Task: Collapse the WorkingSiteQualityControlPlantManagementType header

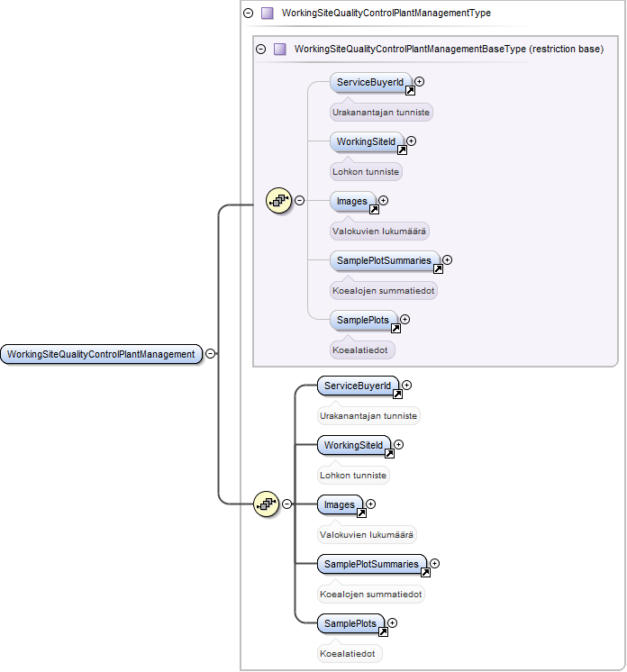Action: [248, 14]
